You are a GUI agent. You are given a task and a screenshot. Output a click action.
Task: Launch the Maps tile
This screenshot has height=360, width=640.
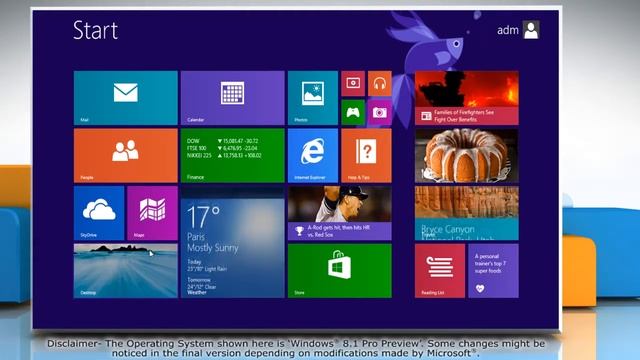click(152, 213)
